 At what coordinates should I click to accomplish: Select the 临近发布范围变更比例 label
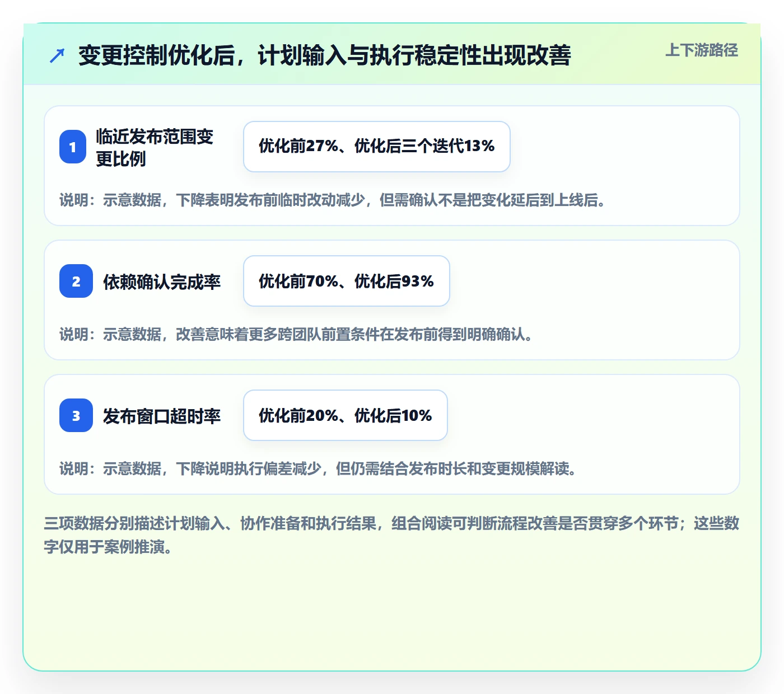[x=155, y=147]
